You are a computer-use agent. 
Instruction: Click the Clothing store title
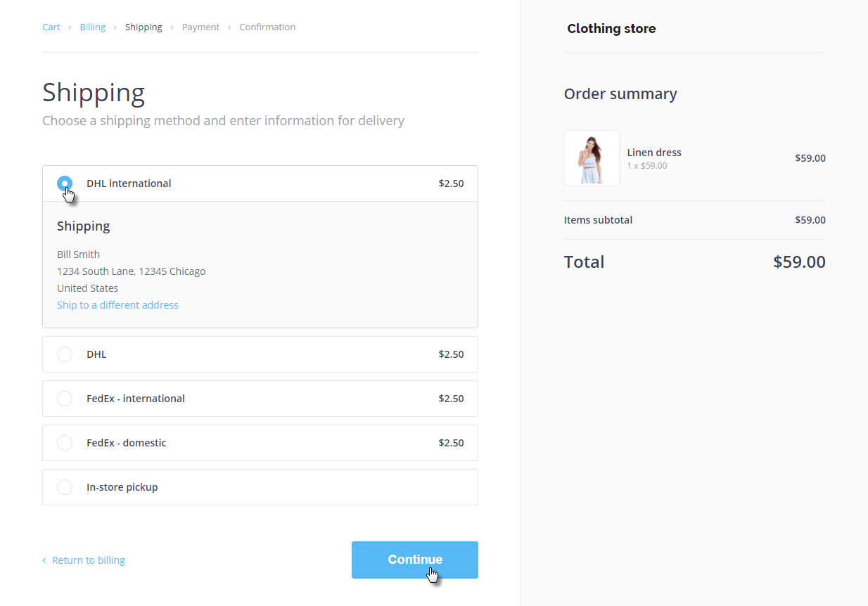coord(611,29)
